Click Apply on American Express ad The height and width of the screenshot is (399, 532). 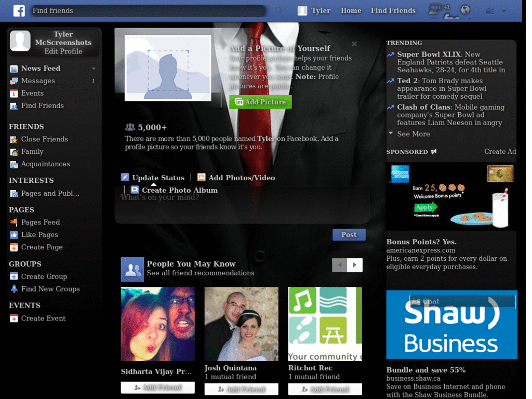pos(425,207)
